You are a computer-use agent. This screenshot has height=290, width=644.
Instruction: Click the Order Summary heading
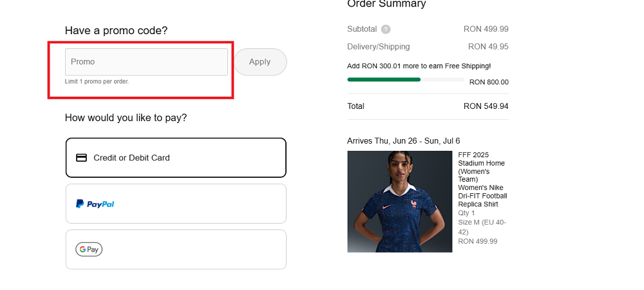[386, 5]
